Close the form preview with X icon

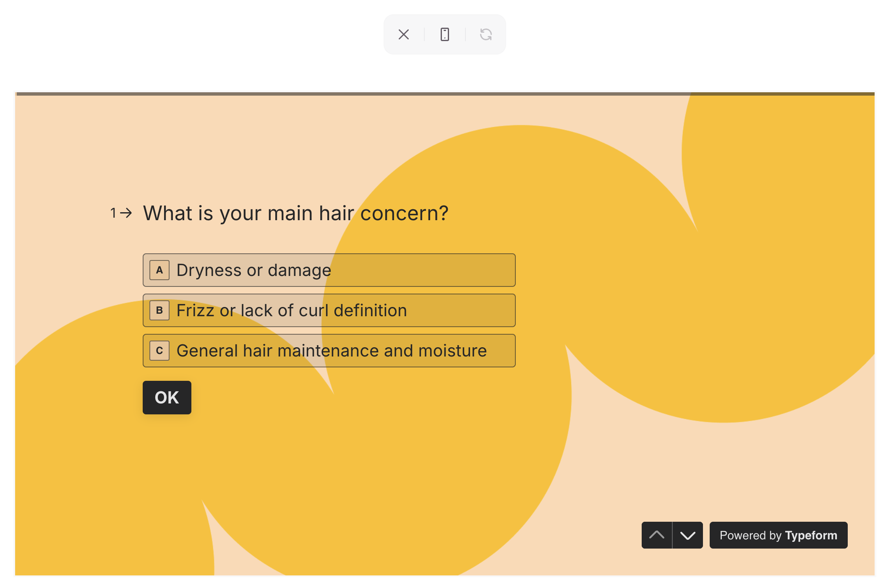pyautogui.click(x=403, y=34)
